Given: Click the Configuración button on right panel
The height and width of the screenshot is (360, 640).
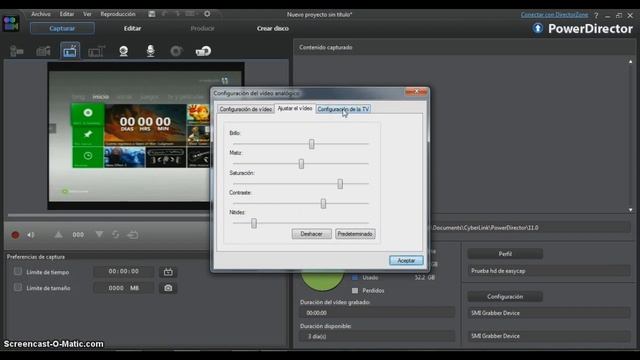Looking at the screenshot, I should (x=505, y=297).
